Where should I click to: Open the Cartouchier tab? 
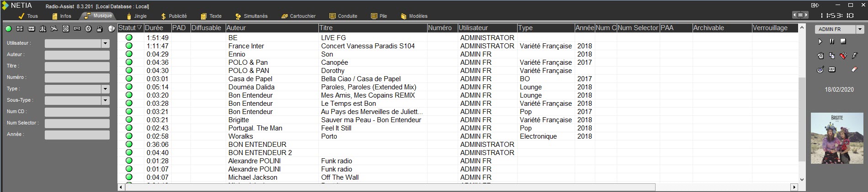[x=299, y=16]
